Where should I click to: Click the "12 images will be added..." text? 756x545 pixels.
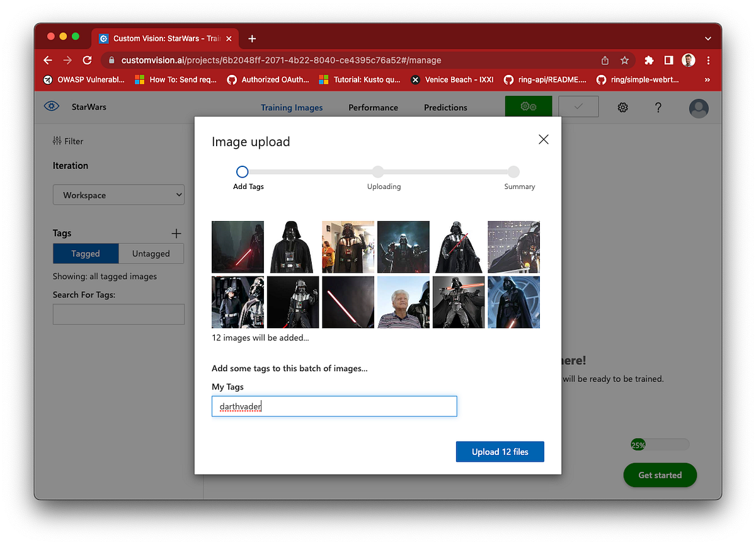tap(260, 338)
